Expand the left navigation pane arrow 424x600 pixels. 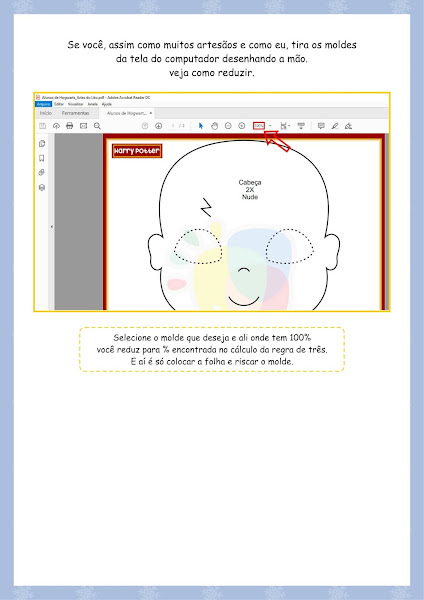pyautogui.click(x=51, y=227)
